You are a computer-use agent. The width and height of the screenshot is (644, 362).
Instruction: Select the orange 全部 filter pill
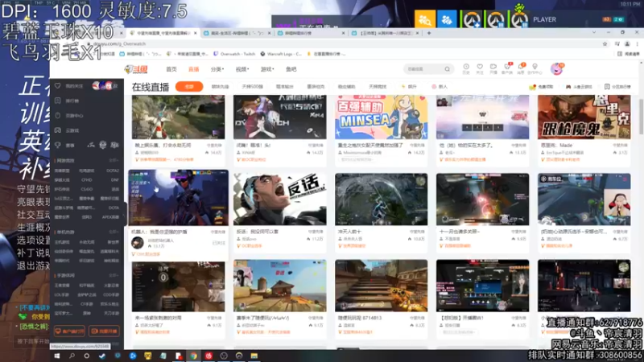coord(189,87)
